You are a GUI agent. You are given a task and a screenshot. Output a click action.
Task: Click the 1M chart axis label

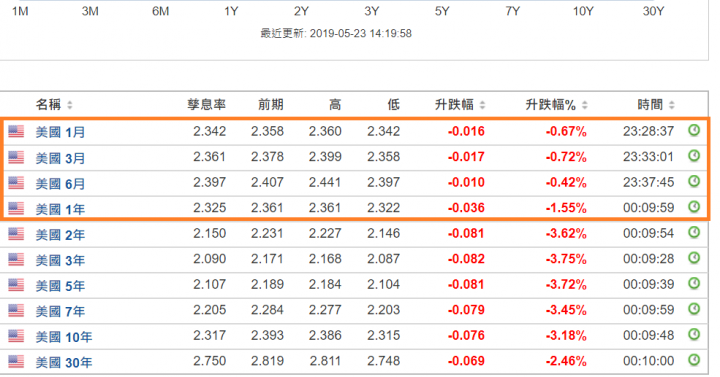pos(20,11)
